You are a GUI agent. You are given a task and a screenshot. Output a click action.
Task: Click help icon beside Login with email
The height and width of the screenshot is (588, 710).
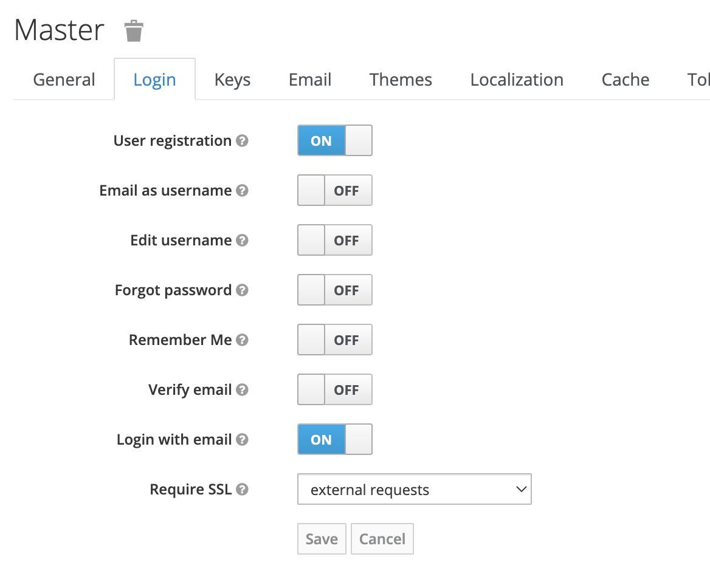pyautogui.click(x=242, y=440)
